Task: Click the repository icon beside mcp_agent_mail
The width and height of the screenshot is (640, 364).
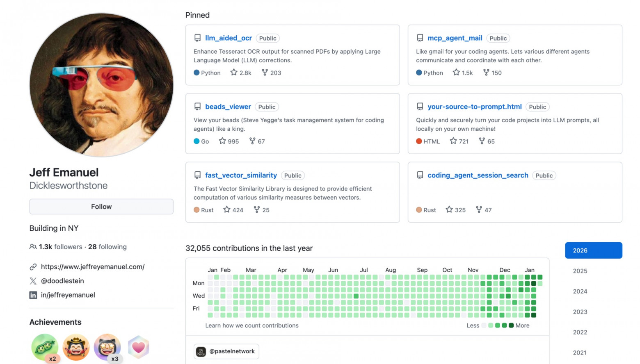Action: click(x=420, y=38)
